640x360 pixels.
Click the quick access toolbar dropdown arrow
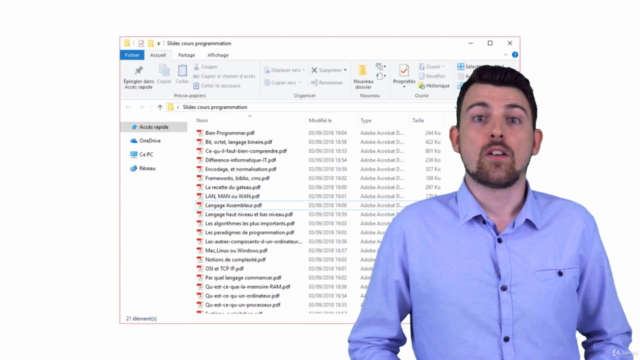coord(159,44)
